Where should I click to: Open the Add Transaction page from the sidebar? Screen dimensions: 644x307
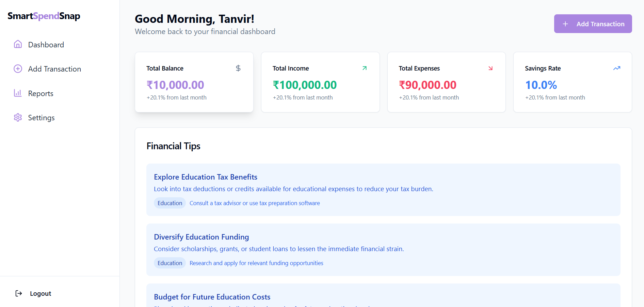click(54, 69)
